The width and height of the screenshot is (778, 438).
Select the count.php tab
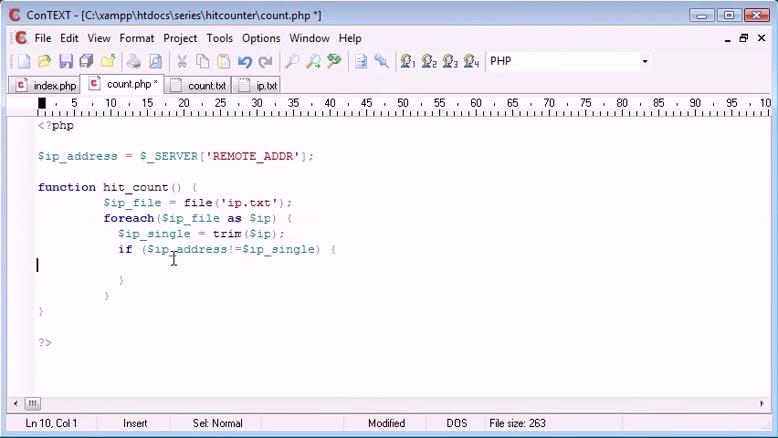122,84
